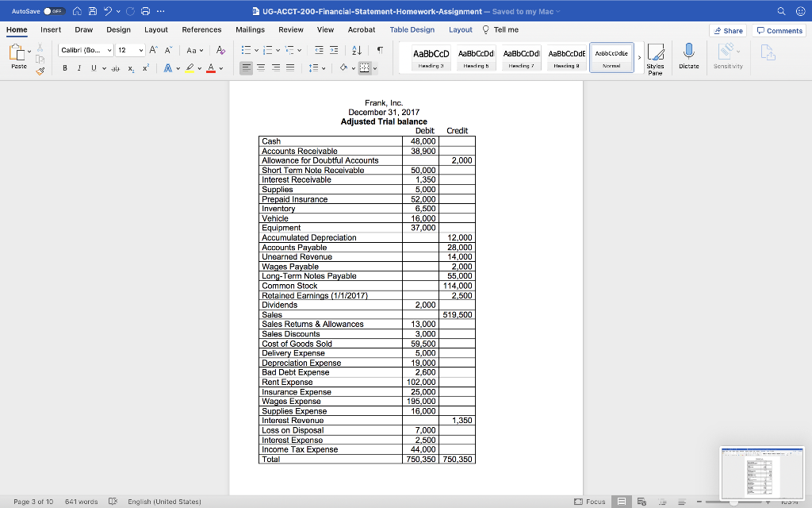Apply italic formatting
812x508 pixels.
[x=79, y=68]
